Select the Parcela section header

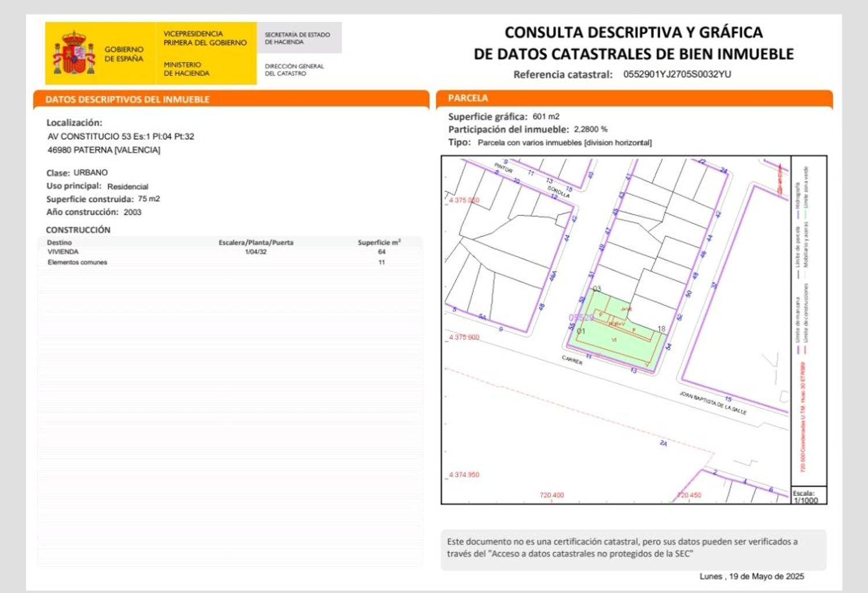point(468,98)
